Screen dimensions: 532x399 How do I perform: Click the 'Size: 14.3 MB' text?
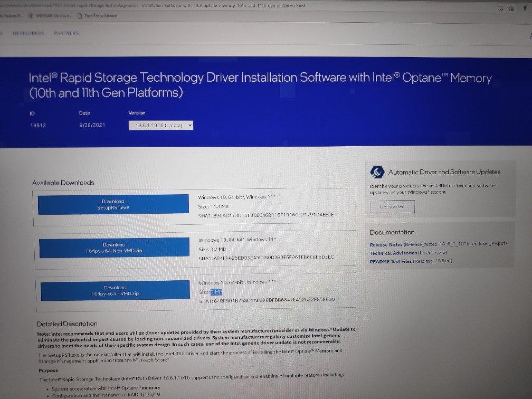click(x=213, y=206)
